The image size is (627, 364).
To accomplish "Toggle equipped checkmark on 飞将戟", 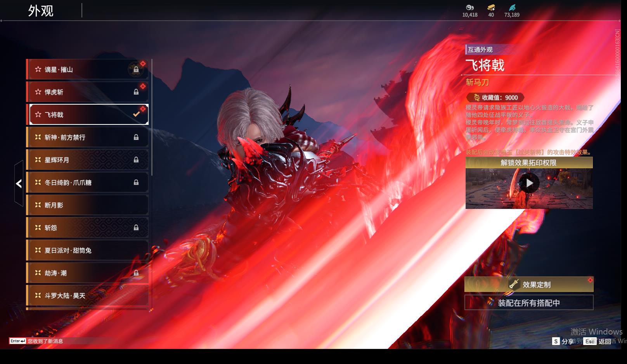I will (x=136, y=114).
